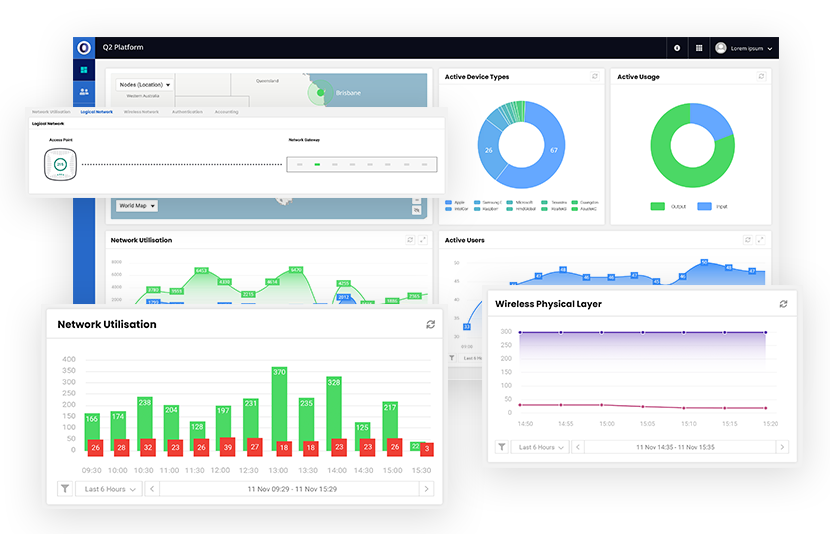830x534 pixels.
Task: Refresh the Active Usage card
Action: [x=761, y=76]
